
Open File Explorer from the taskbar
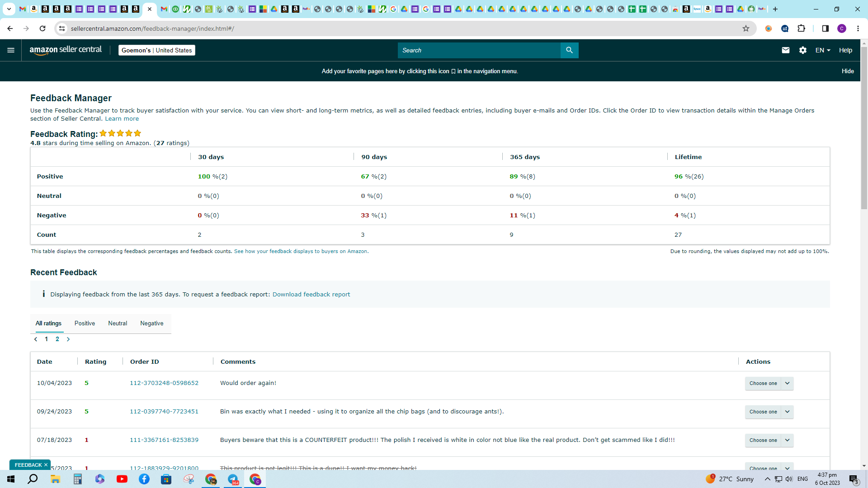point(55,479)
